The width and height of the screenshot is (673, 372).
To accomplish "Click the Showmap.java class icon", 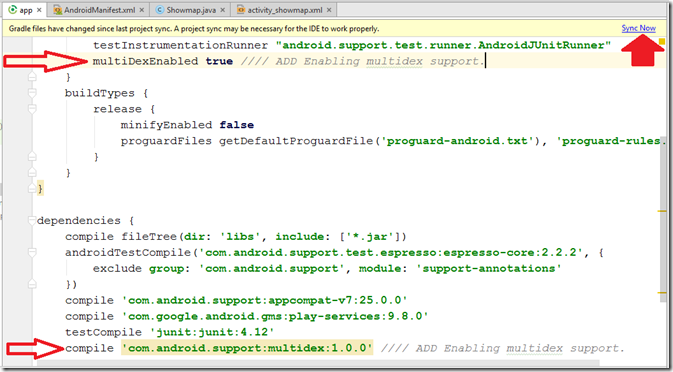I will (x=160, y=9).
